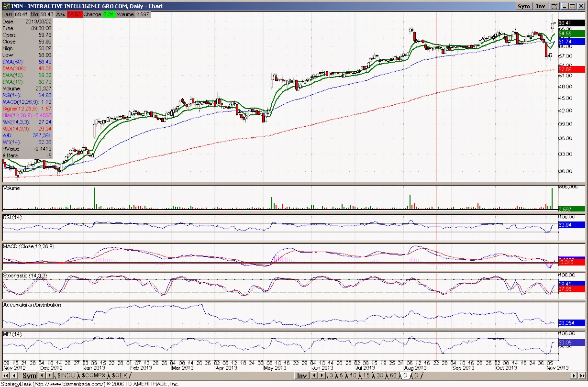Click the MACD(12,26,9) row in the data window
Viewport: 588px width, 387px height.
pyautogui.click(x=27, y=102)
